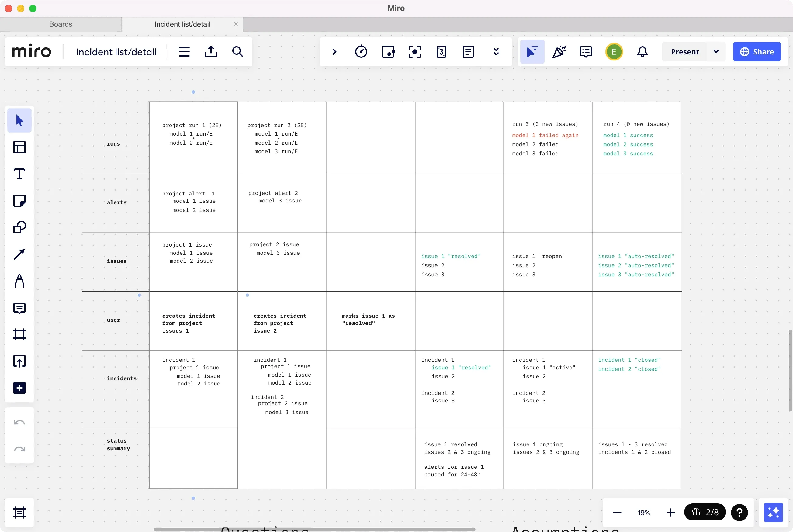The height and width of the screenshot is (532, 793).
Task: Open the Present dropdown
Action: click(x=716, y=52)
